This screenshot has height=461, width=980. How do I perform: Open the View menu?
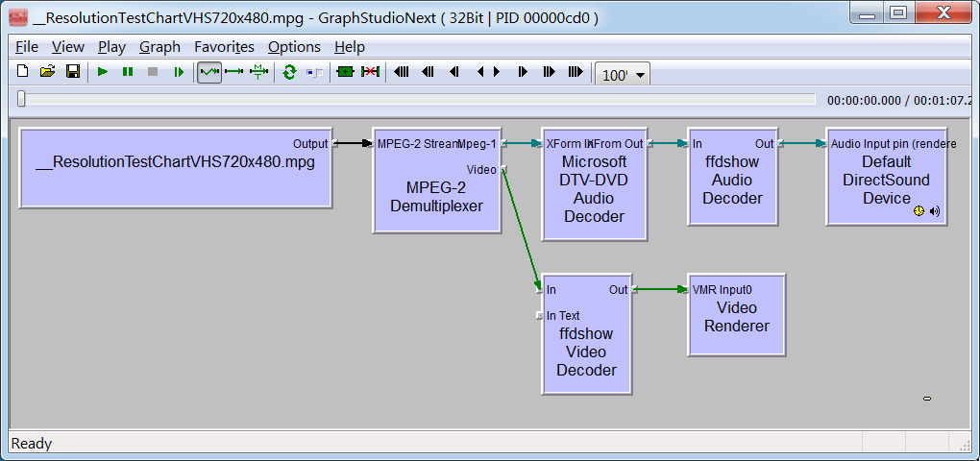68,47
